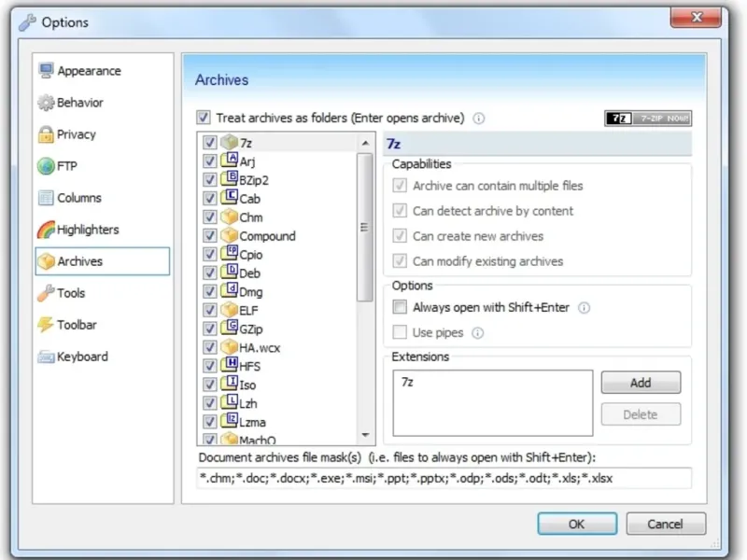The width and height of the screenshot is (747, 560).
Task: Toggle the Use pipes checkbox
Action: [400, 332]
